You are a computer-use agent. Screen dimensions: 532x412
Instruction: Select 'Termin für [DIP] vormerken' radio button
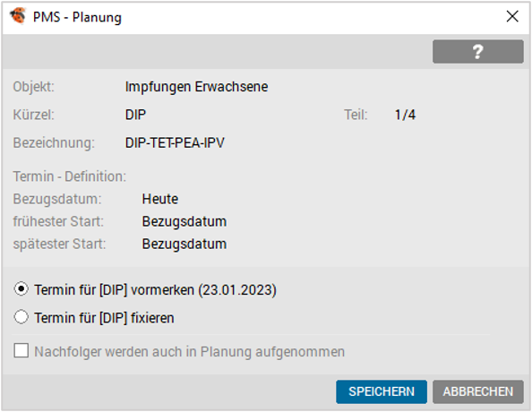(21, 289)
